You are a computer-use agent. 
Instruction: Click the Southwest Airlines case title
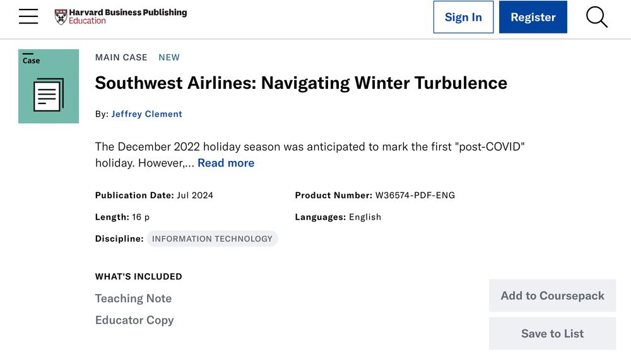[301, 83]
